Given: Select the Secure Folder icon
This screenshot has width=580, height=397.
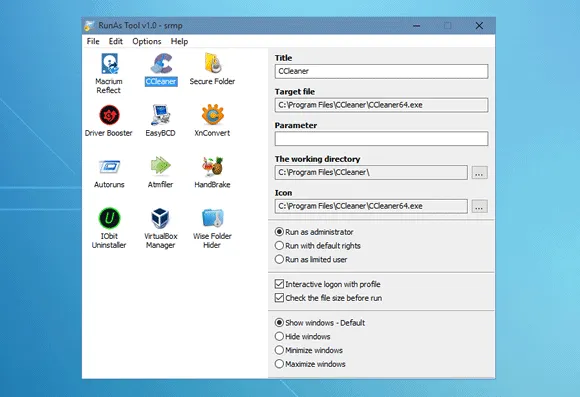Looking at the screenshot, I should [x=213, y=63].
